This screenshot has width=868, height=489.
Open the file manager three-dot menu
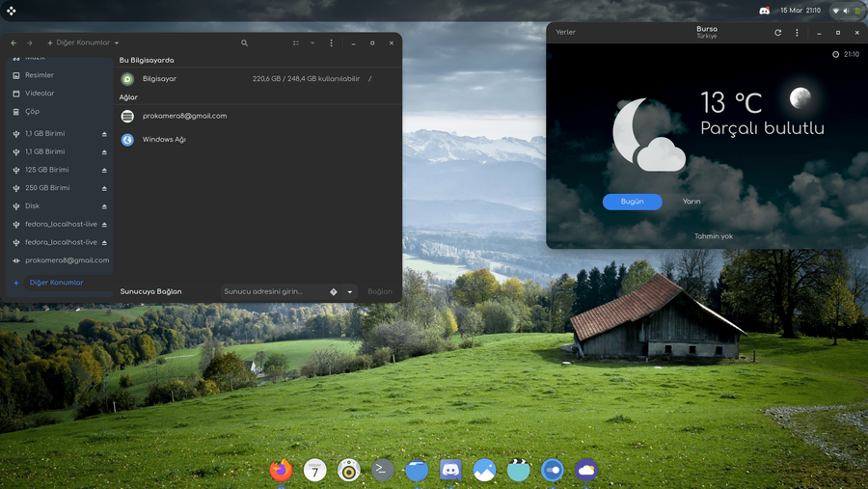pyautogui.click(x=331, y=43)
